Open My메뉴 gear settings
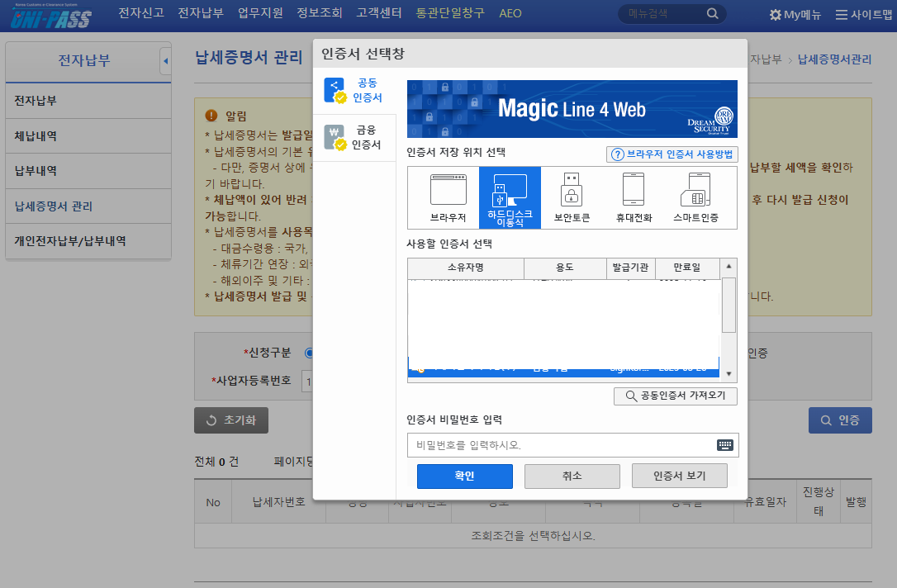Viewport: 897px width, 588px height. click(795, 15)
